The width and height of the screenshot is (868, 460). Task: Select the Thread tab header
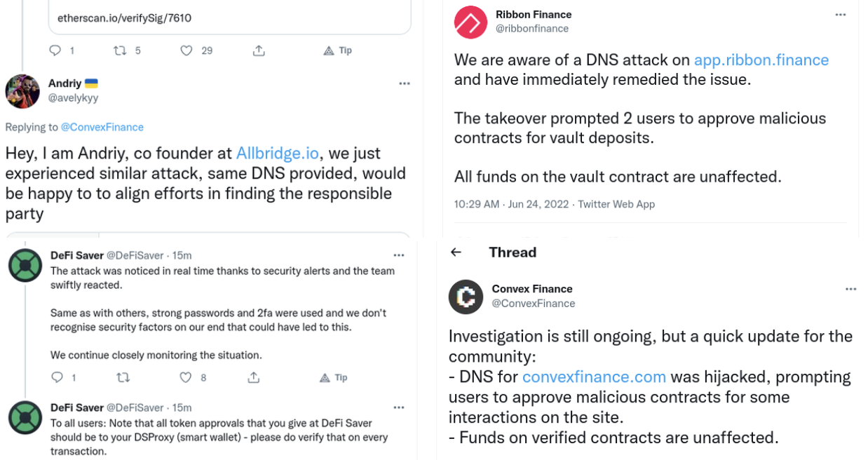(513, 252)
